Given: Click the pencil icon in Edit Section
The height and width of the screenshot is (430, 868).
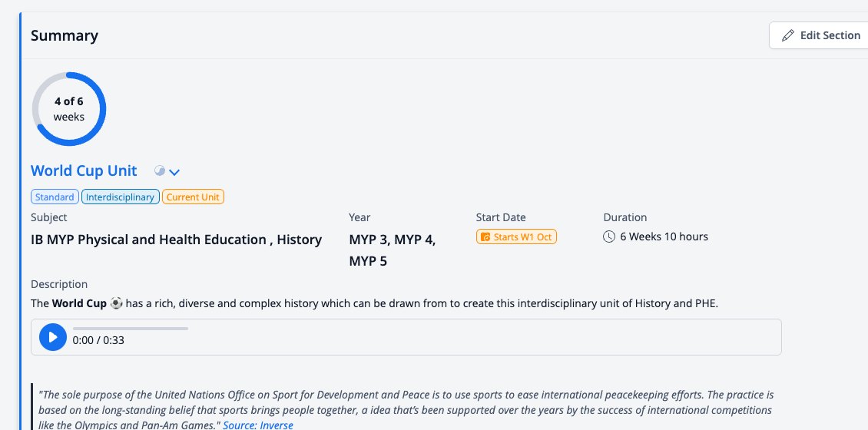Looking at the screenshot, I should tap(787, 35).
